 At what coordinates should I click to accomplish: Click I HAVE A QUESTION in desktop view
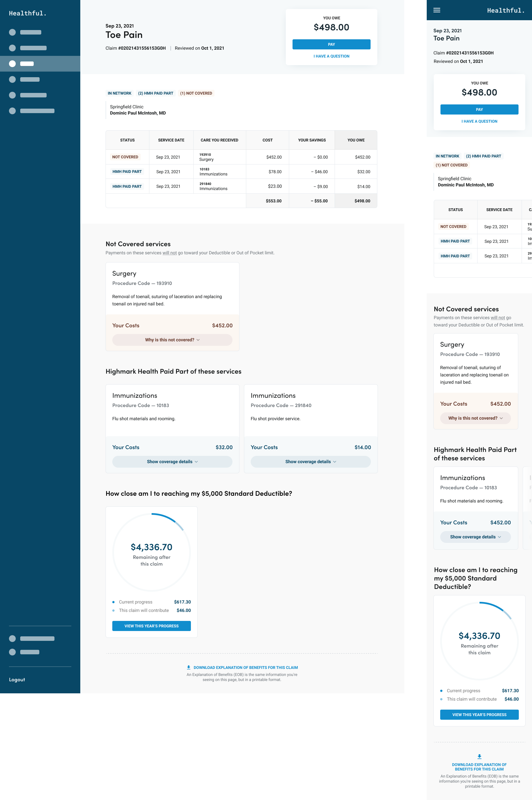(x=331, y=56)
